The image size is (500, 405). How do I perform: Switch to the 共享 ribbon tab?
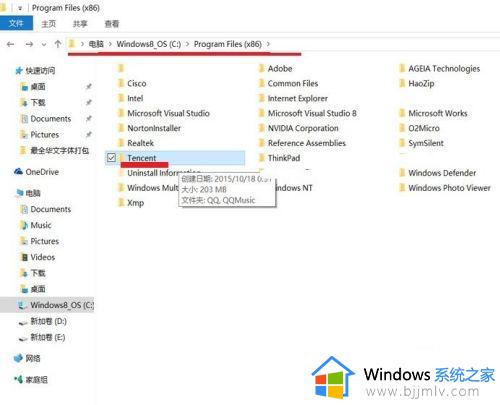80,24
